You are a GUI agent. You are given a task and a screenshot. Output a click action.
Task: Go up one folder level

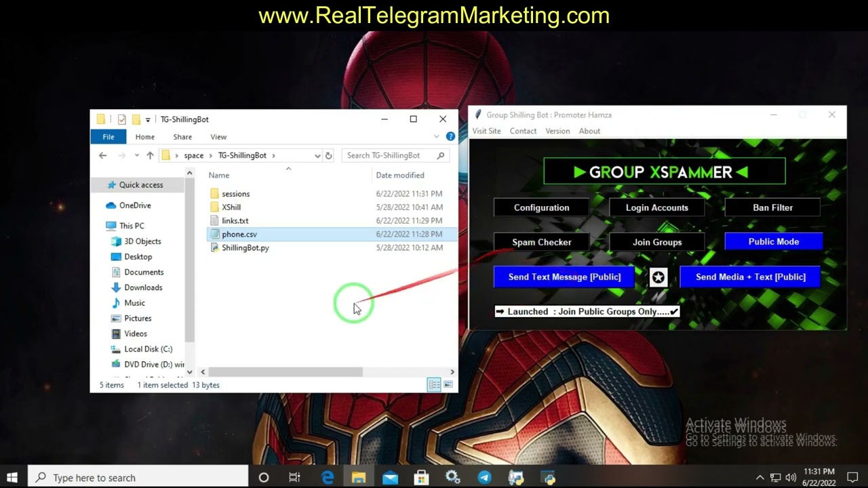tap(150, 155)
